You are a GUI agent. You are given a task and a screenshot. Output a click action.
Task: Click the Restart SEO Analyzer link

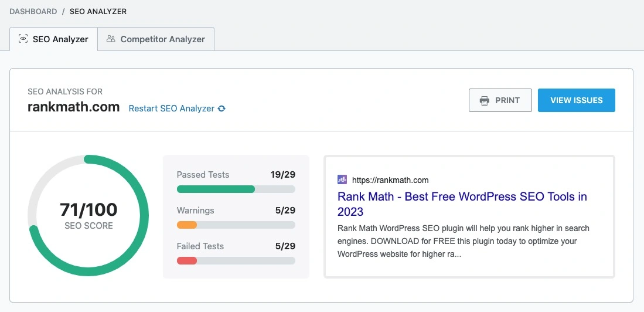coord(171,108)
